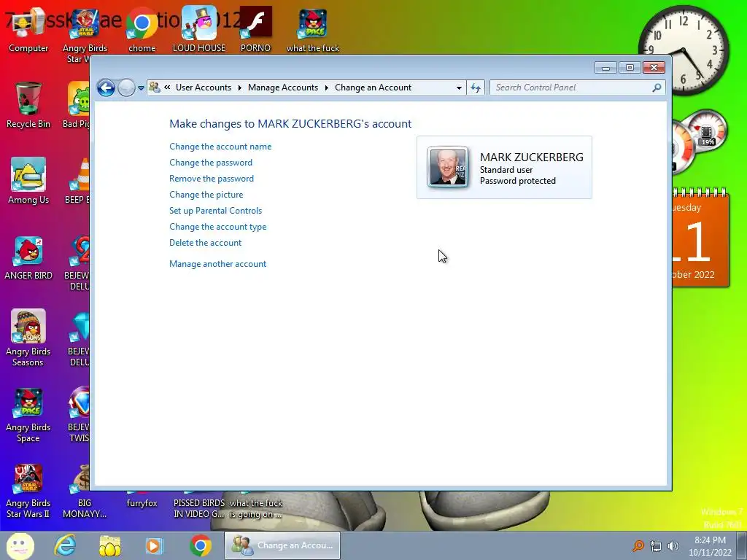Image resolution: width=747 pixels, height=560 pixels.
Task: Expand arrow after User Accounts breadcrumb
Action: point(239,87)
